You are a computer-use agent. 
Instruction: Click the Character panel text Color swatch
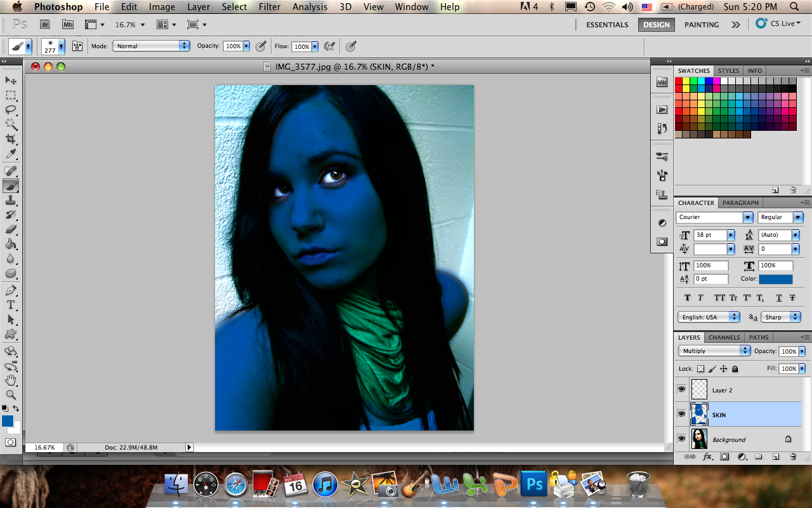[776, 279]
